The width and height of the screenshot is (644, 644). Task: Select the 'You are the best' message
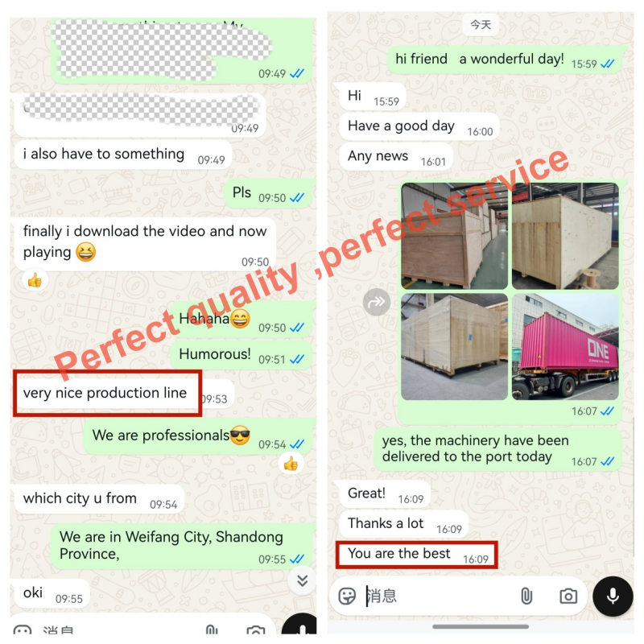(x=416, y=555)
